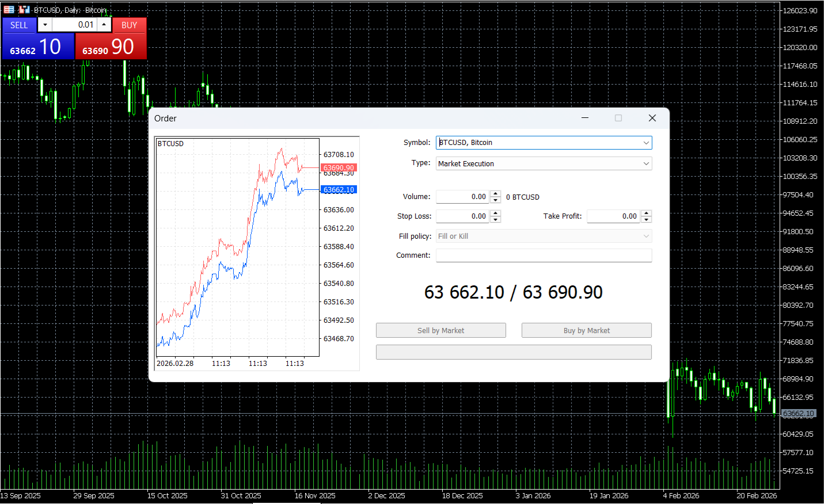Click the Buy by Market button
The image size is (825, 504).
coord(587,330)
